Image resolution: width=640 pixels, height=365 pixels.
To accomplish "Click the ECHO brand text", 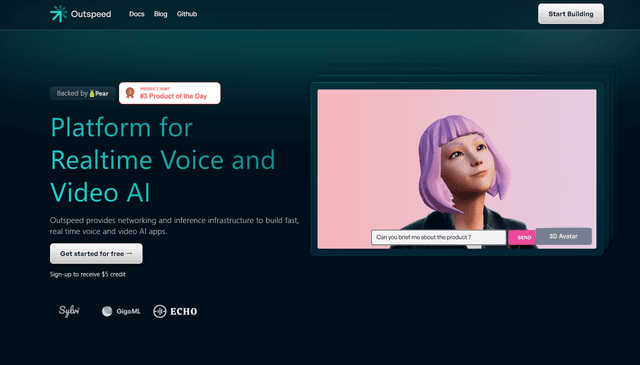I will pyautogui.click(x=184, y=312).
